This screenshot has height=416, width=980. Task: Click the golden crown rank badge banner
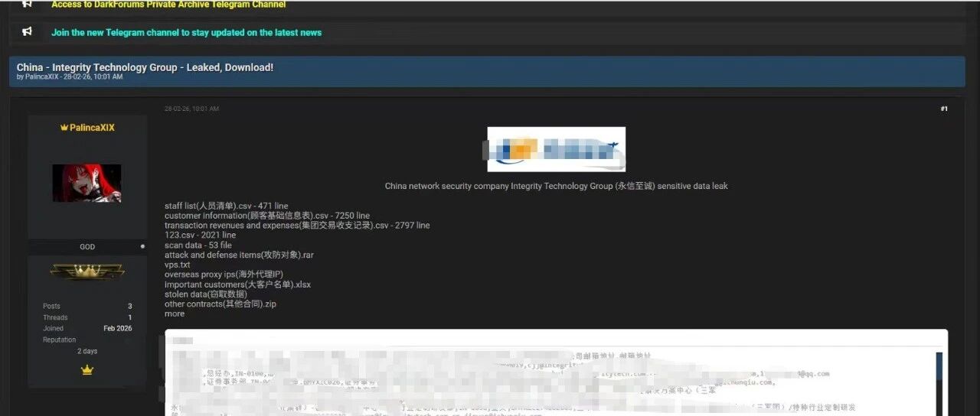click(x=87, y=271)
